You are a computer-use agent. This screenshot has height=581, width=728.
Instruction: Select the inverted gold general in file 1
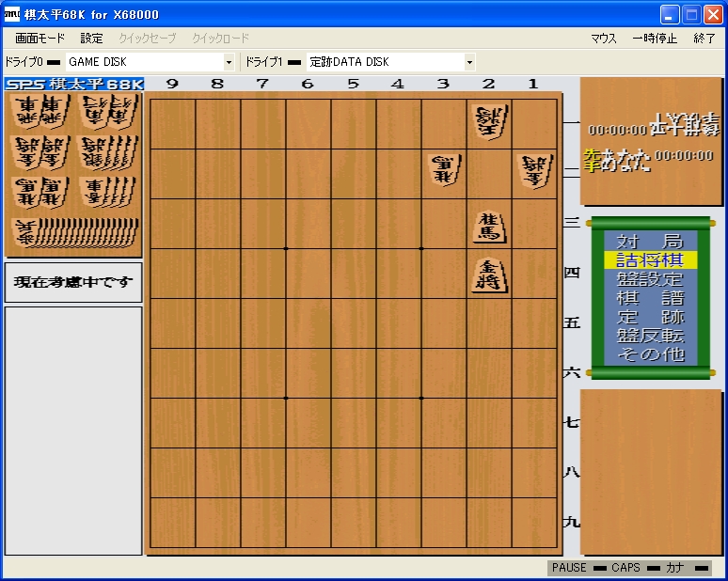[533, 171]
